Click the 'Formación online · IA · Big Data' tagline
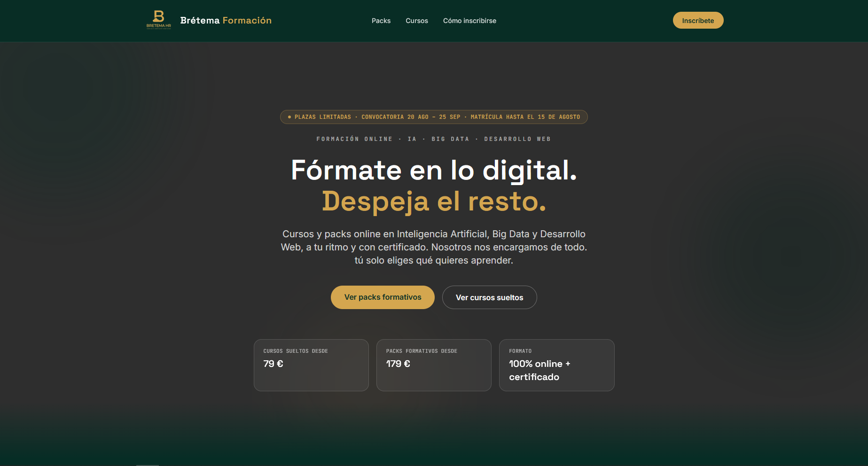 pyautogui.click(x=434, y=139)
